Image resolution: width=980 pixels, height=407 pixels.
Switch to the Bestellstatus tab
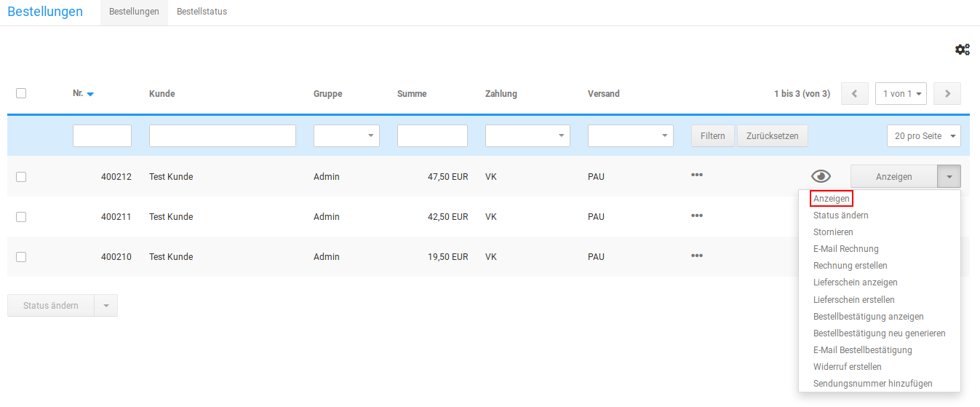[202, 12]
